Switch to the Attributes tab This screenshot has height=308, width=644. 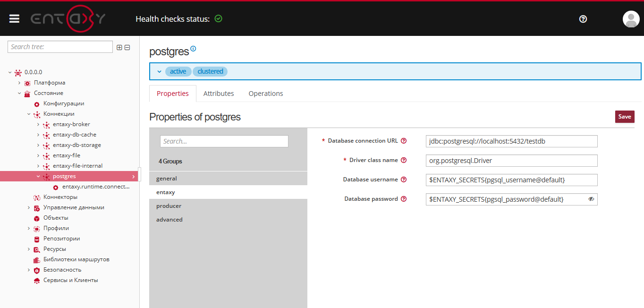click(219, 94)
